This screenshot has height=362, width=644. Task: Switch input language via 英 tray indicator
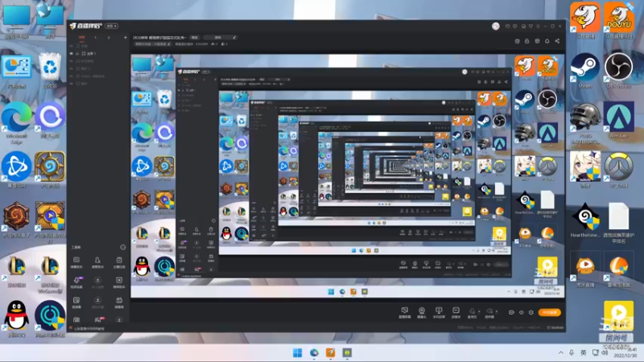(583, 352)
